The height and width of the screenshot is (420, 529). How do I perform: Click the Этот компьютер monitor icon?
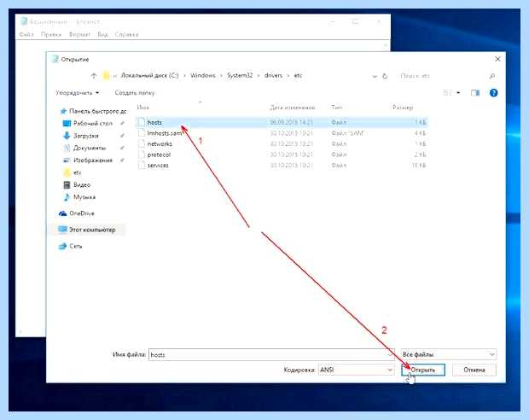63,230
